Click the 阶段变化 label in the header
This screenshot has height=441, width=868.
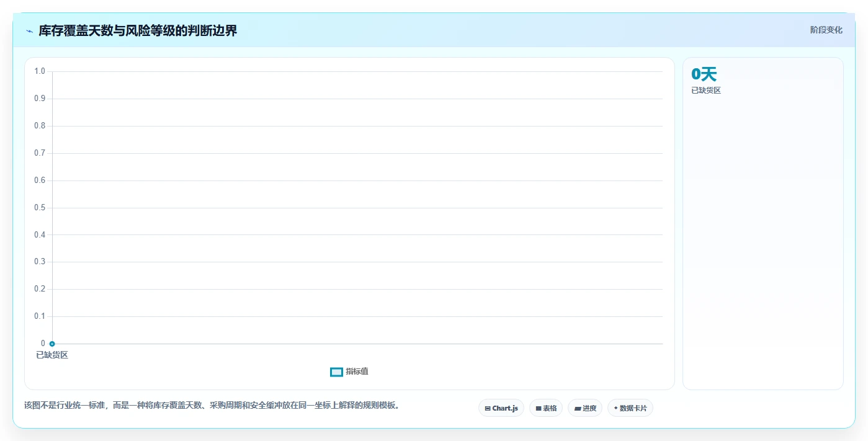coord(826,30)
